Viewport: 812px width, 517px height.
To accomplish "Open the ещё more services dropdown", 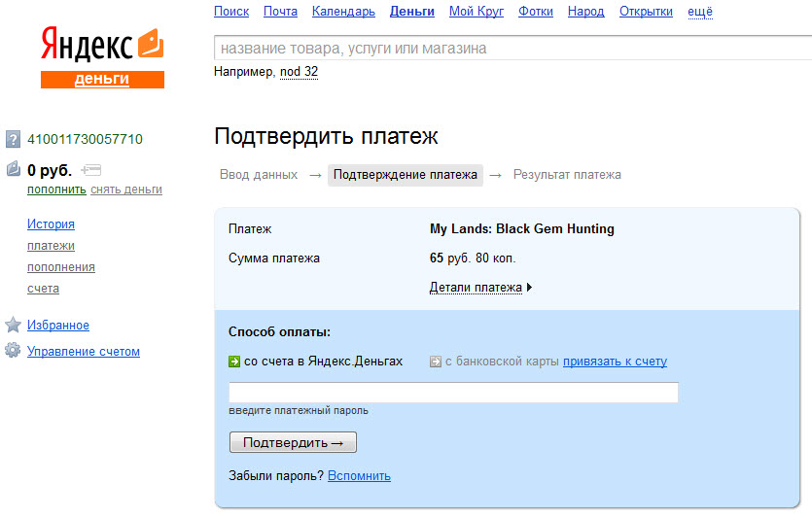I will pos(700,12).
